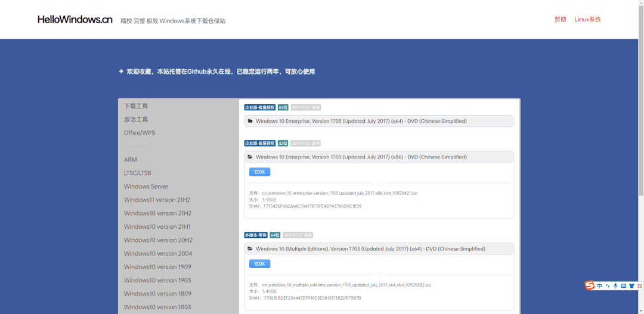Open the 赞助 link in header
The height and width of the screenshot is (314, 644).
coord(560,20)
